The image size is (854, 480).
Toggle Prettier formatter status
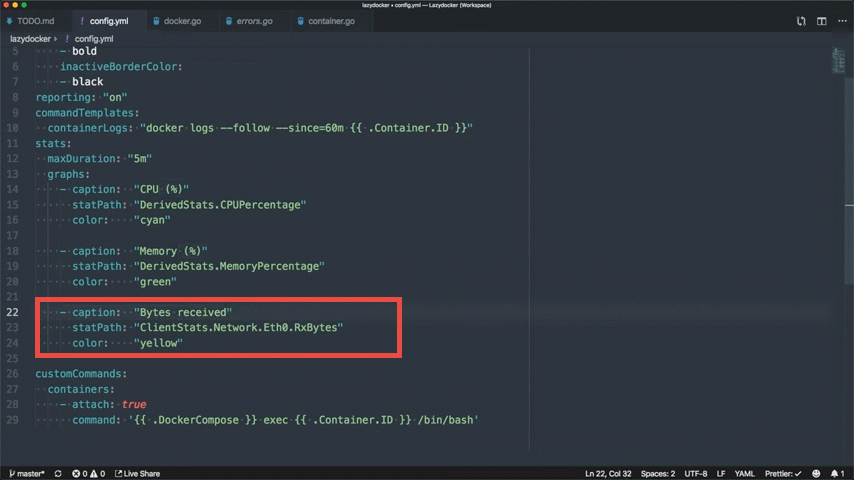click(784, 473)
